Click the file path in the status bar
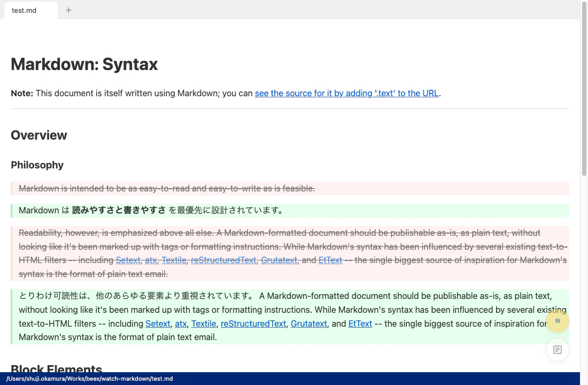Screen dimensions: 588x385 pyautogui.click(x=89, y=379)
